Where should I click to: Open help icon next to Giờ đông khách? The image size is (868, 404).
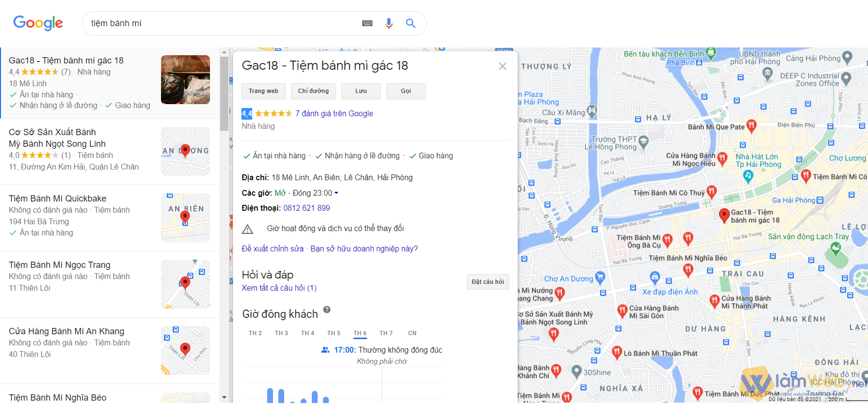327,310
